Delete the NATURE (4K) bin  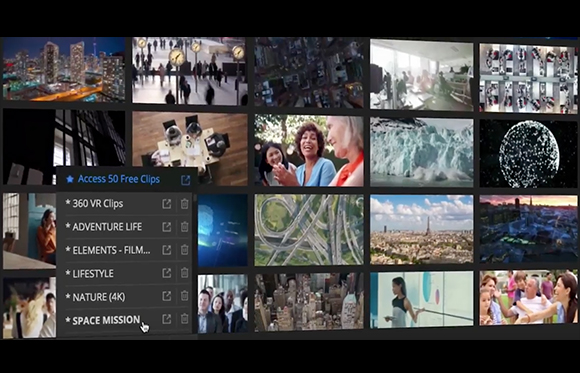click(184, 296)
